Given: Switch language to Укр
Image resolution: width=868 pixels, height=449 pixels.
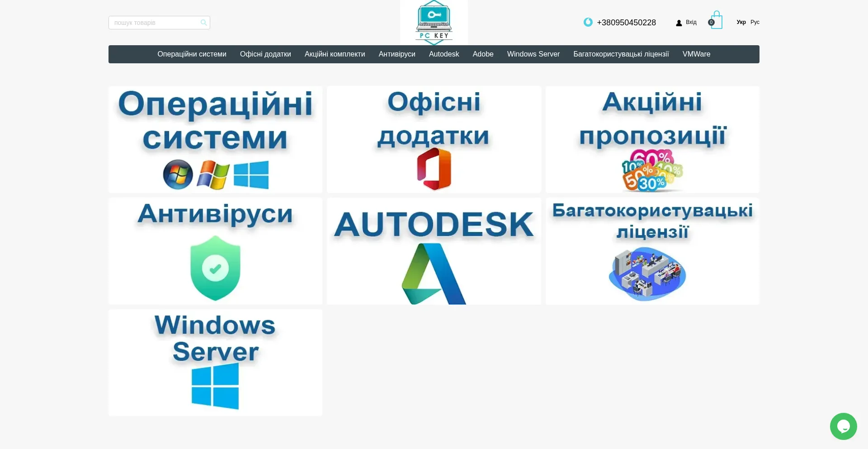Looking at the screenshot, I should point(741,22).
